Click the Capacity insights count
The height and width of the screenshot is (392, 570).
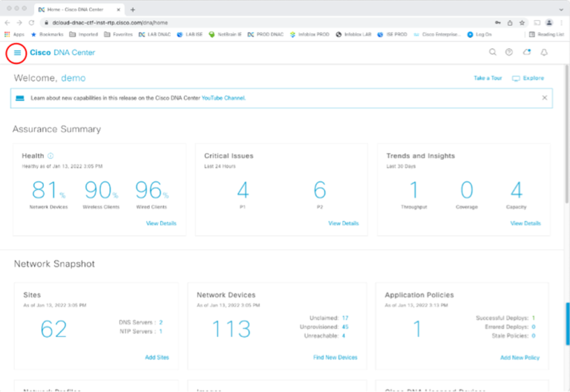pos(517,190)
